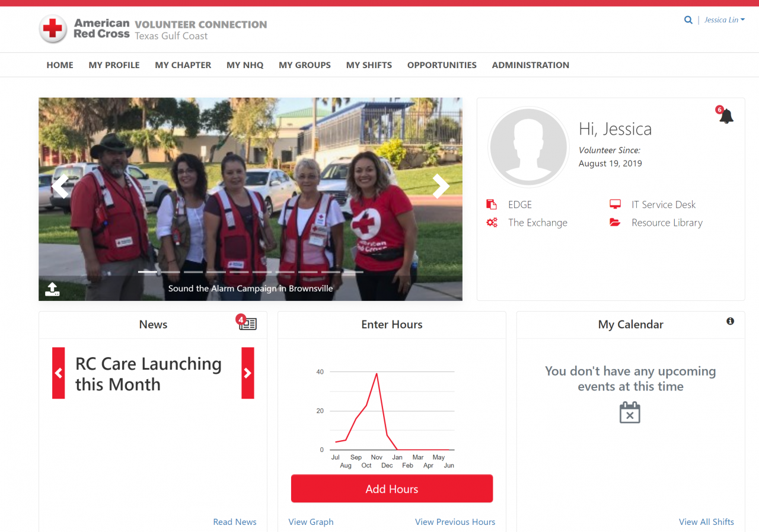Show next carousel photo arrow
Viewport: 759px width, 532px height.
pyautogui.click(x=441, y=186)
